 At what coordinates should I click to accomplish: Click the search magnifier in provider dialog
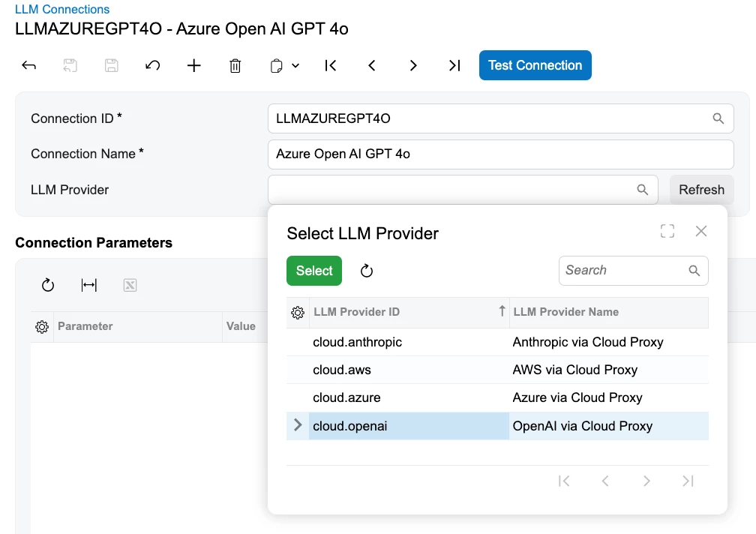[x=694, y=271]
